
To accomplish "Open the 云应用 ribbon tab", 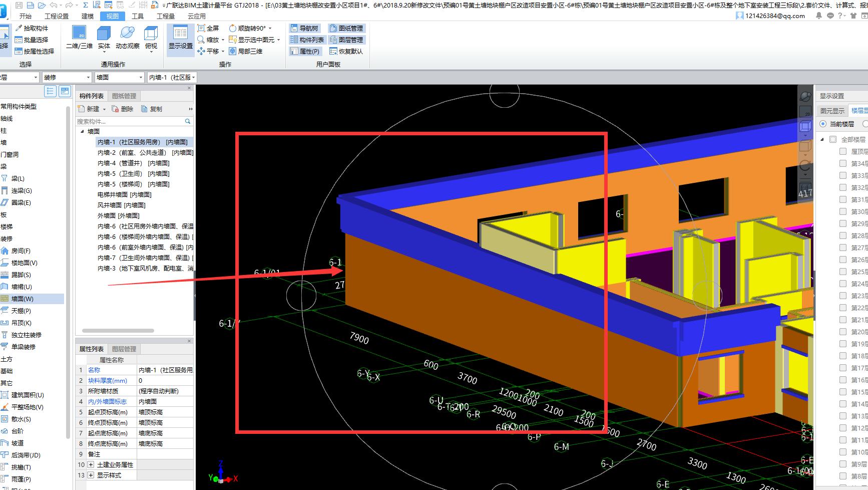I will tap(197, 16).
